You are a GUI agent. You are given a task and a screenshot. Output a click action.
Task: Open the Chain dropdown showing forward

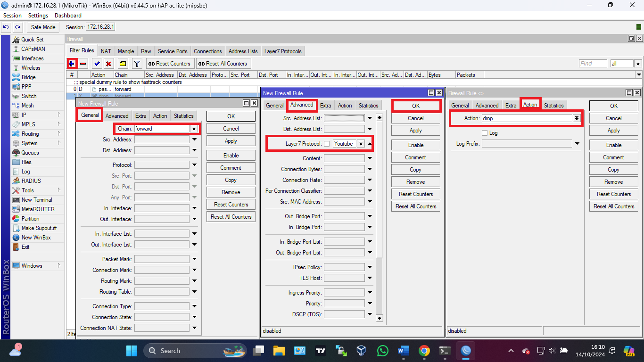coord(194,128)
